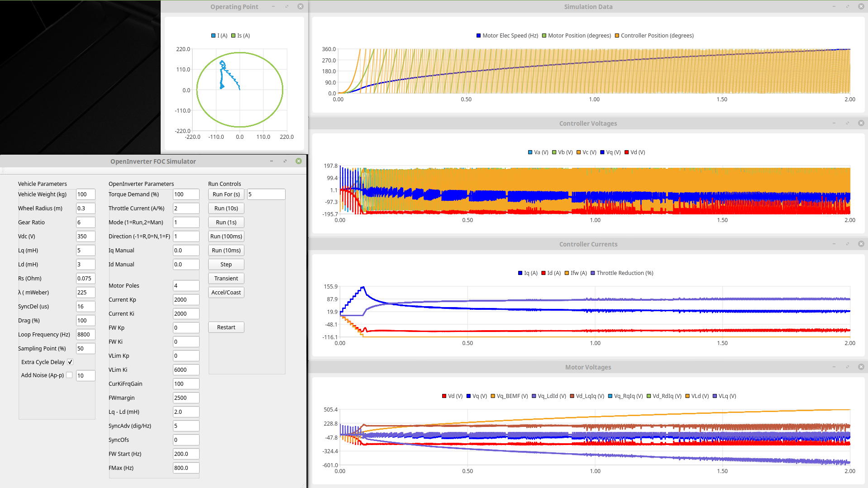Toggle the Accel/Coast button
The height and width of the screenshot is (488, 868).
click(x=226, y=292)
